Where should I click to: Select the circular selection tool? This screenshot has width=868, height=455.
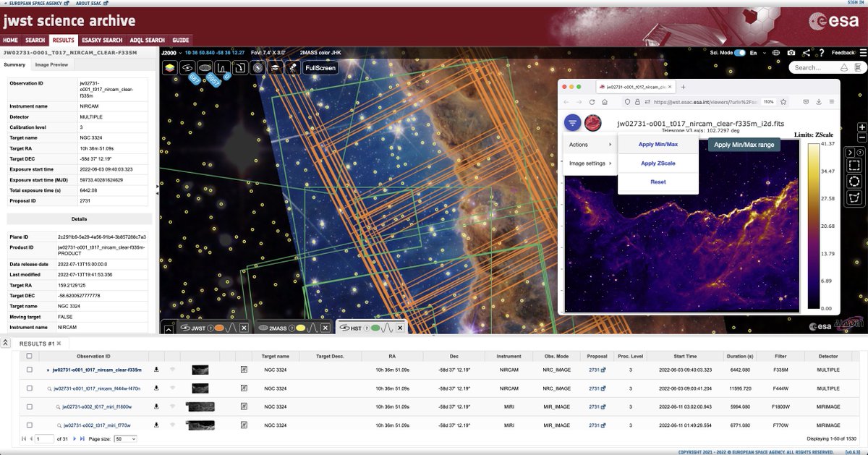point(854,182)
